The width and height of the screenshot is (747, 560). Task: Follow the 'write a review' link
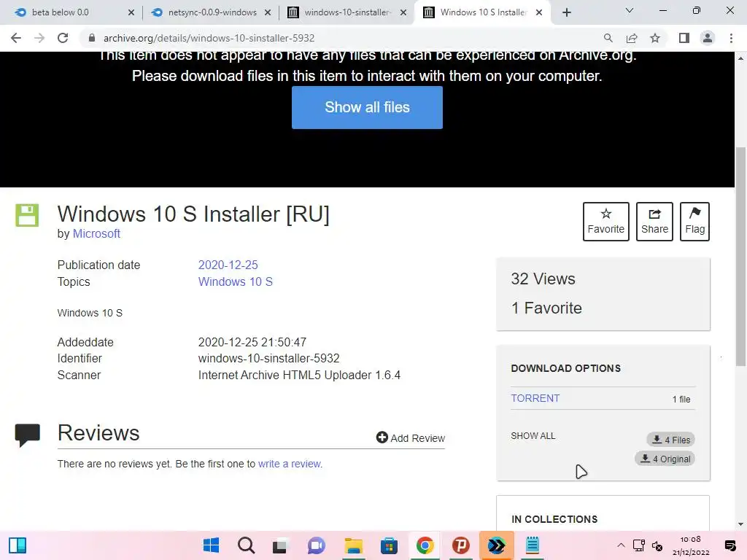pos(289,464)
